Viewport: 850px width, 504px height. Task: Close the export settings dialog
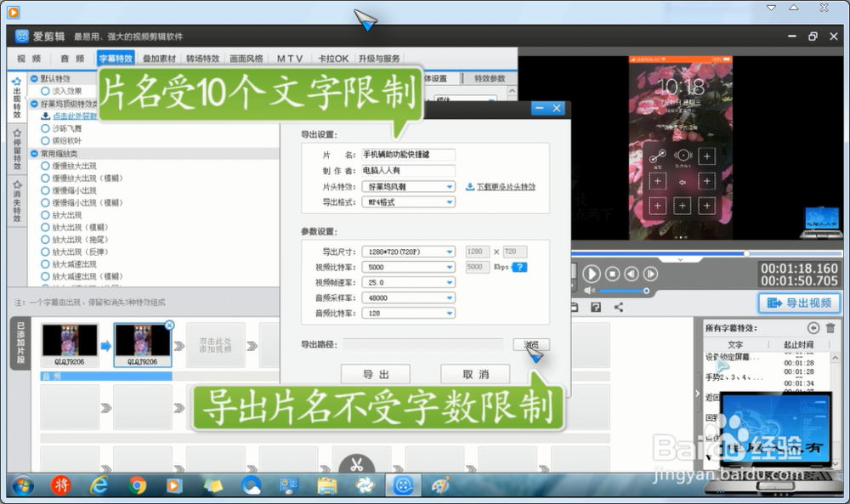click(x=557, y=109)
